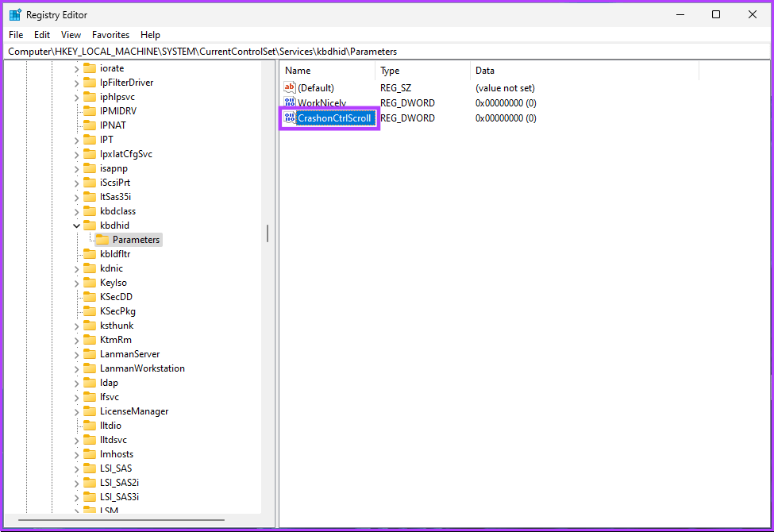The height and width of the screenshot is (532, 774).
Task: Expand the LSI_SAS tree node
Action: coord(76,469)
